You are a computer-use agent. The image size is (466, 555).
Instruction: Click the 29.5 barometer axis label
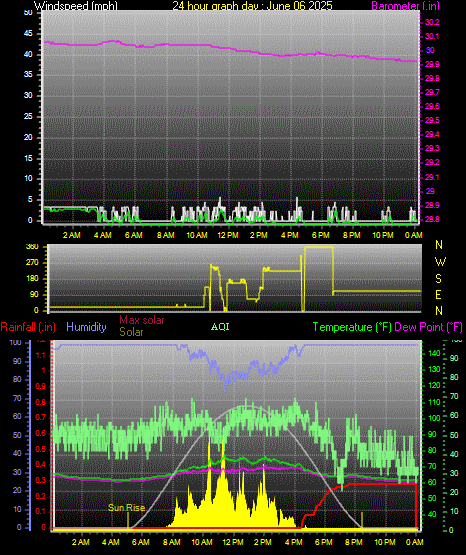[432, 120]
